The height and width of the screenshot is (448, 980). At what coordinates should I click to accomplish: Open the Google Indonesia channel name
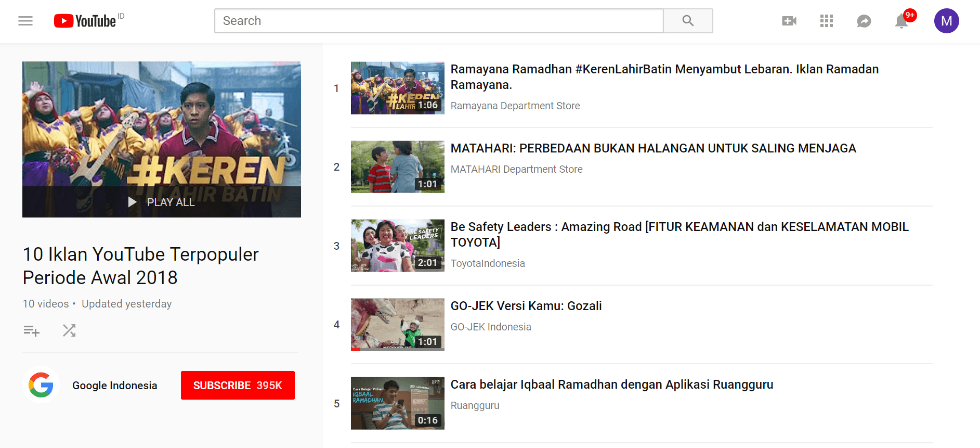(114, 386)
